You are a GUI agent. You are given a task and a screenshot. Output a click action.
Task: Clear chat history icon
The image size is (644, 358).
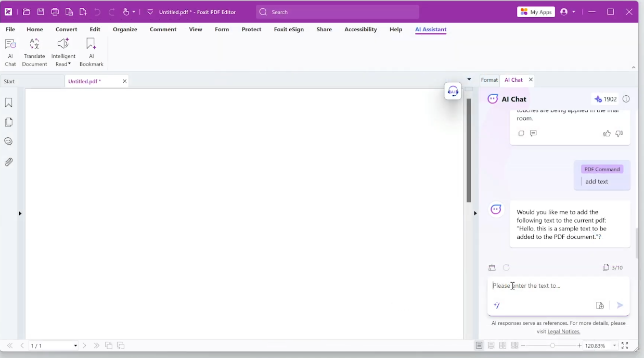492,267
